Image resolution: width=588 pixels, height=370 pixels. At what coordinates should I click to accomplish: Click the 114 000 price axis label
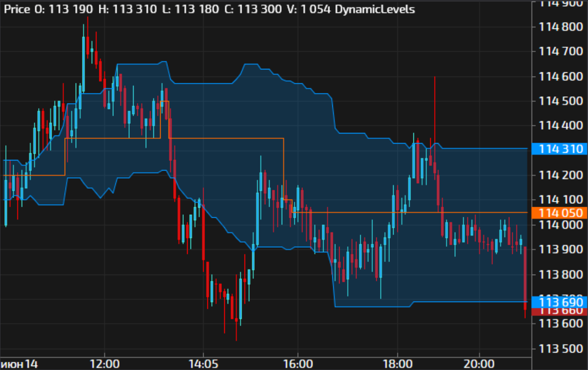pyautogui.click(x=560, y=225)
